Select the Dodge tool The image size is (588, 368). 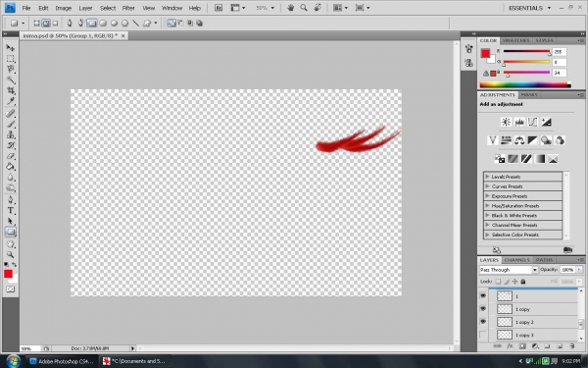(x=10, y=187)
